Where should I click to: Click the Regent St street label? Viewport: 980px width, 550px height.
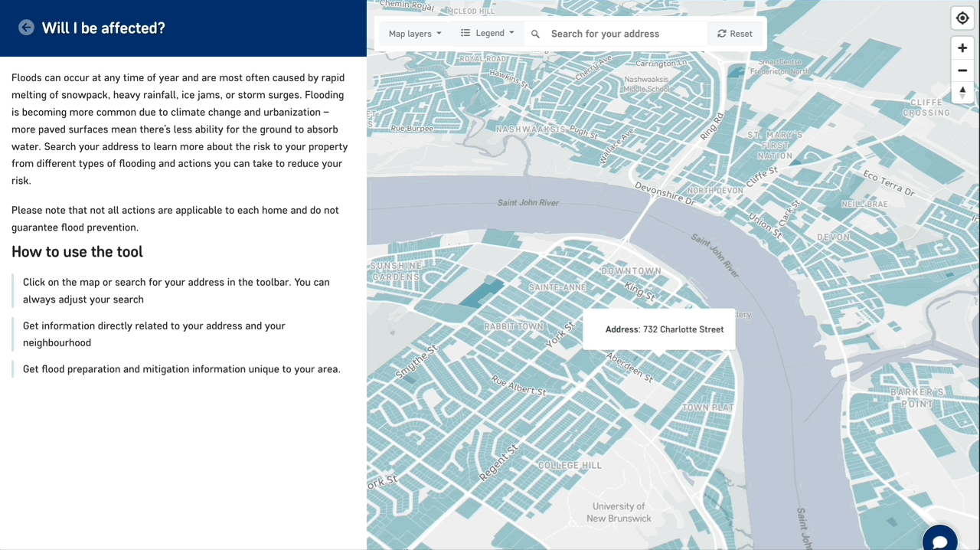click(x=498, y=463)
